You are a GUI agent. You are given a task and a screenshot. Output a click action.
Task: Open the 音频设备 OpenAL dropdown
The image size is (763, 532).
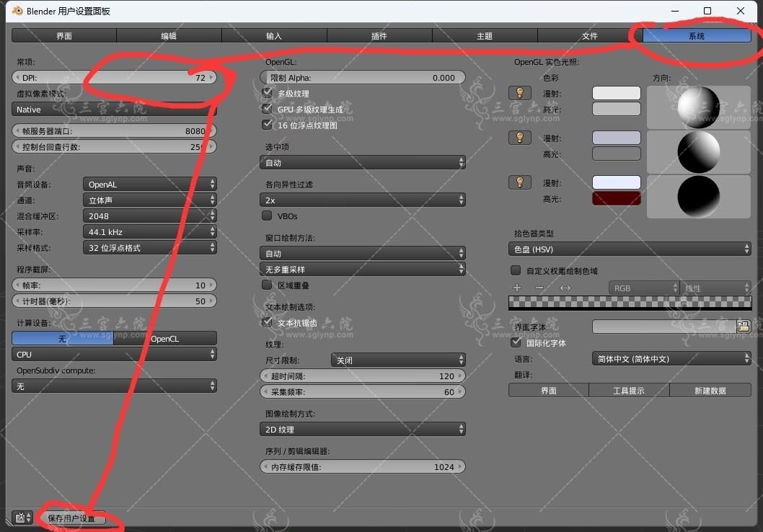click(x=150, y=185)
